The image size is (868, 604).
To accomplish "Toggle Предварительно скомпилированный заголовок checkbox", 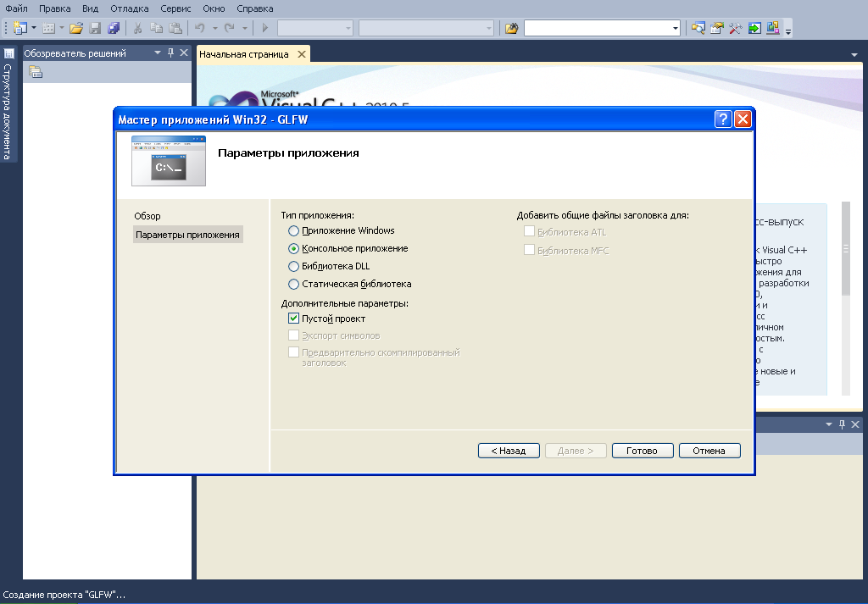I will [x=293, y=352].
